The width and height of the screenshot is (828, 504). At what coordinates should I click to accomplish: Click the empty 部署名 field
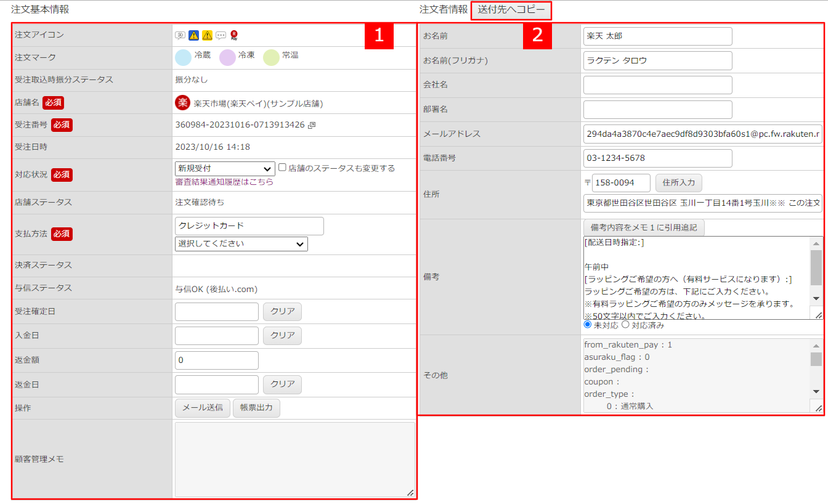click(658, 110)
